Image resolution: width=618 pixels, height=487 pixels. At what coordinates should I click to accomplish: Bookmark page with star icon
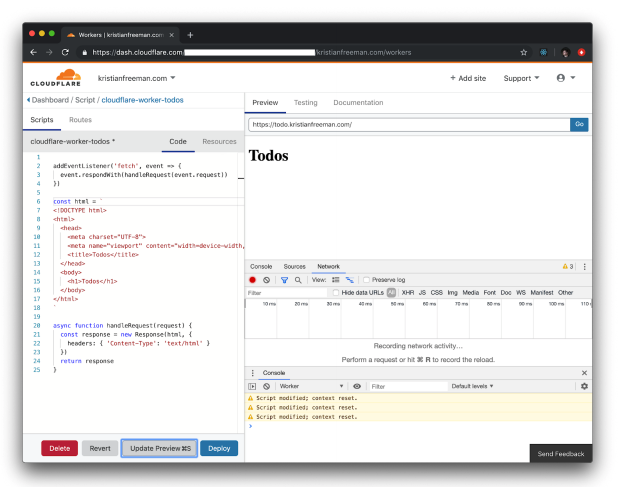tap(523, 52)
